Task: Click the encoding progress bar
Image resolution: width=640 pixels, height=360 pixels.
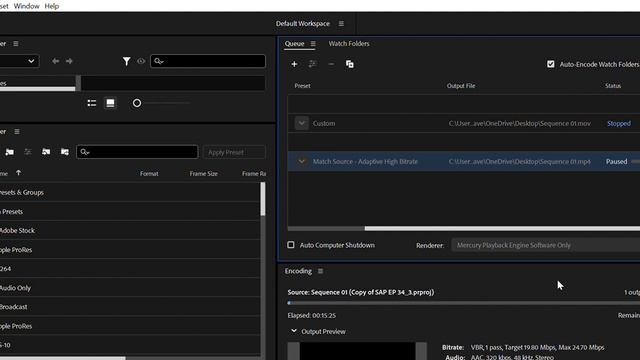Action: (x=464, y=303)
